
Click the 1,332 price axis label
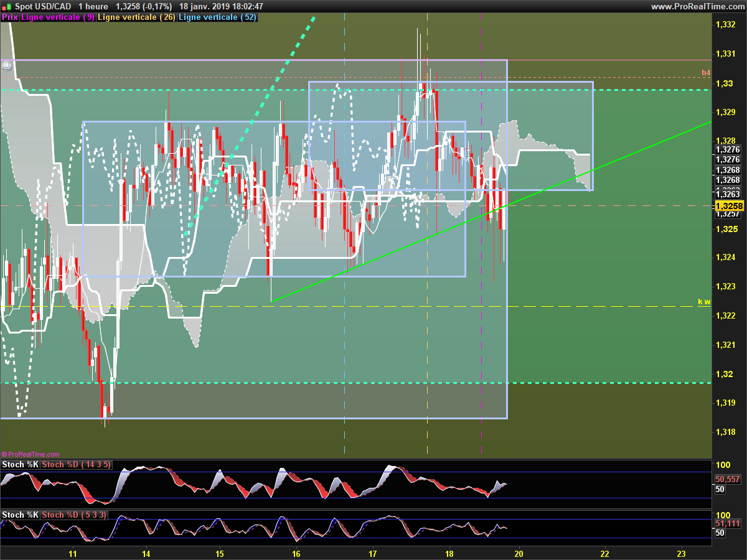pos(726,25)
